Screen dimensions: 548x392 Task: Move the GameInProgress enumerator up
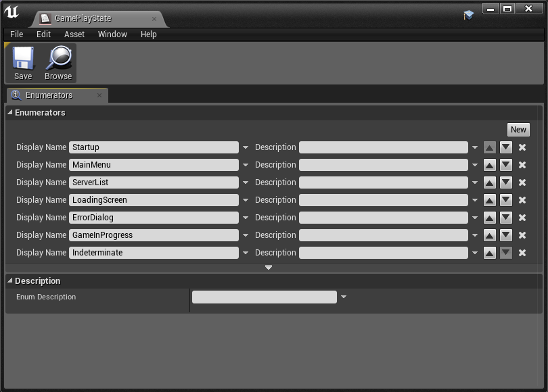(490, 235)
